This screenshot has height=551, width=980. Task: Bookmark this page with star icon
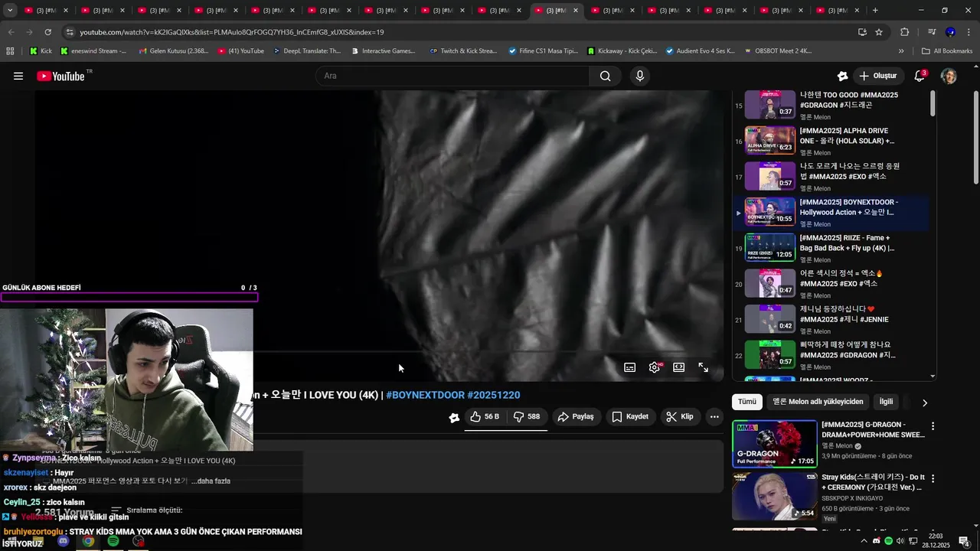879,32
